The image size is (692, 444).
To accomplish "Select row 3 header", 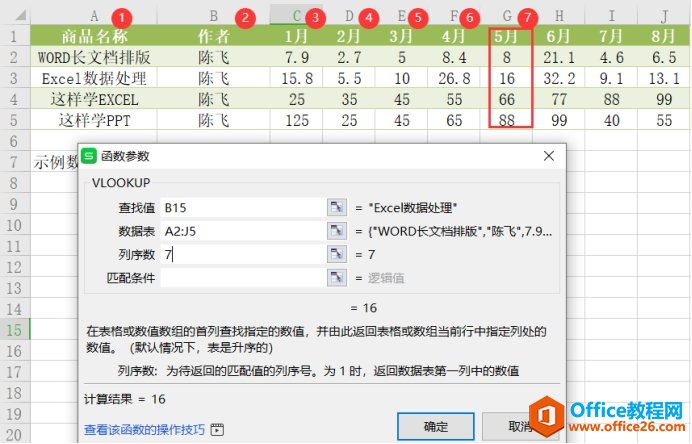I will click(x=15, y=78).
